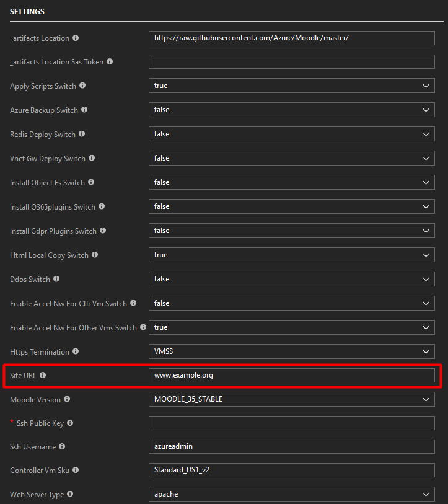Click the Azure Backup Switch info icon

pyautogui.click(x=83, y=110)
